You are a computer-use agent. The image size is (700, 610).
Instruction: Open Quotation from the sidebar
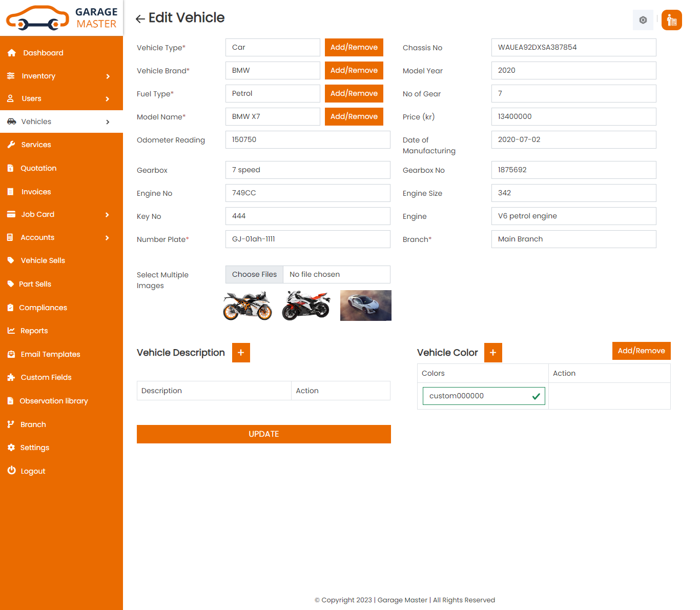click(38, 168)
